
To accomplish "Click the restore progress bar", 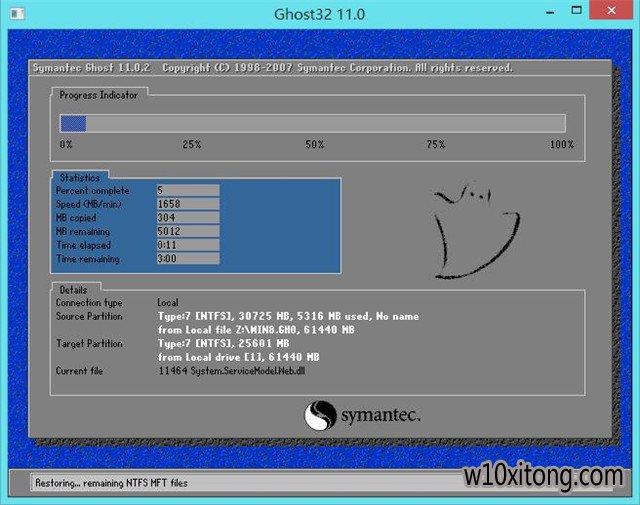I will 313,123.
